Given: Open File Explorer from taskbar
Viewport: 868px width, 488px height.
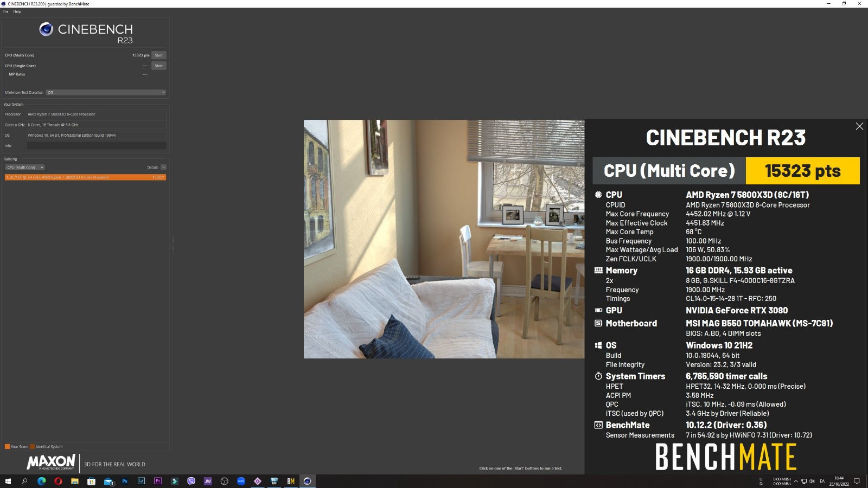Looking at the screenshot, I should (75, 481).
